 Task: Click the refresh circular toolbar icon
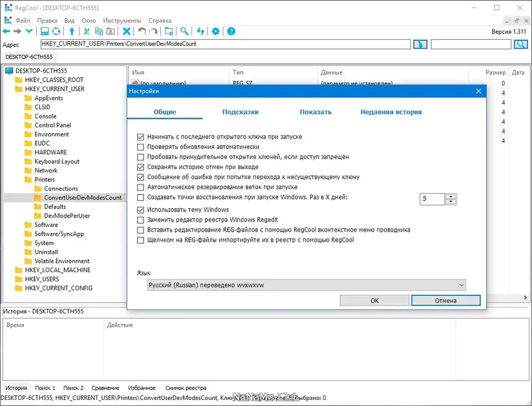57,31
